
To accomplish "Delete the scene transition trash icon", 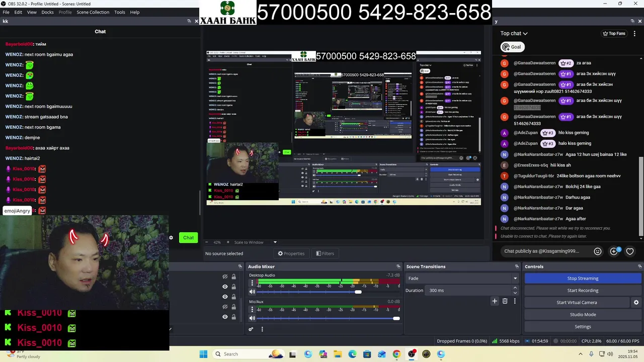I will click(505, 301).
